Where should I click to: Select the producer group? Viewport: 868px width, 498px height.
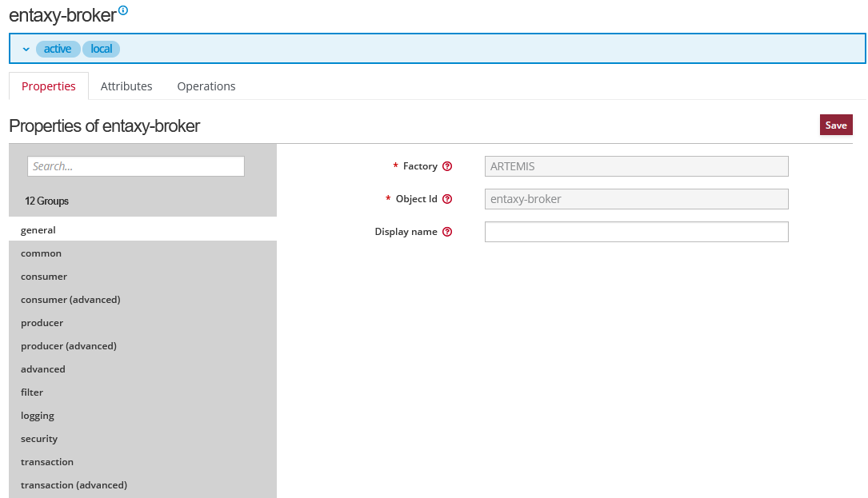click(42, 323)
